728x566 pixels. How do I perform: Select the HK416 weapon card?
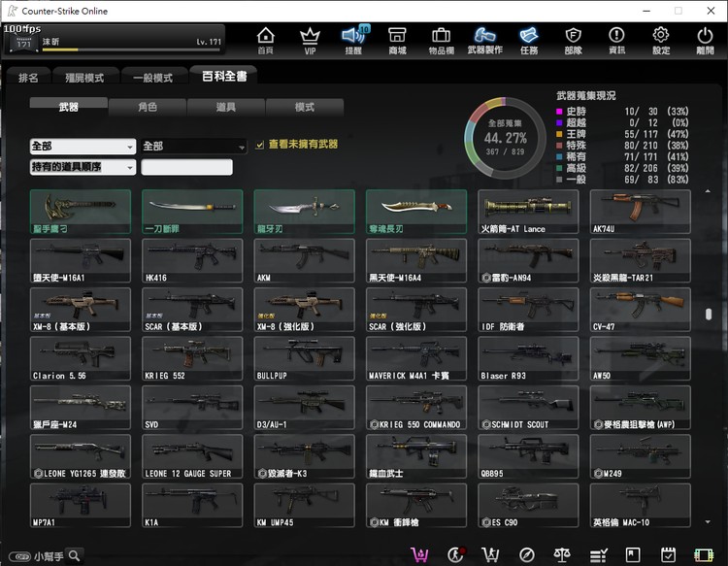click(x=192, y=260)
